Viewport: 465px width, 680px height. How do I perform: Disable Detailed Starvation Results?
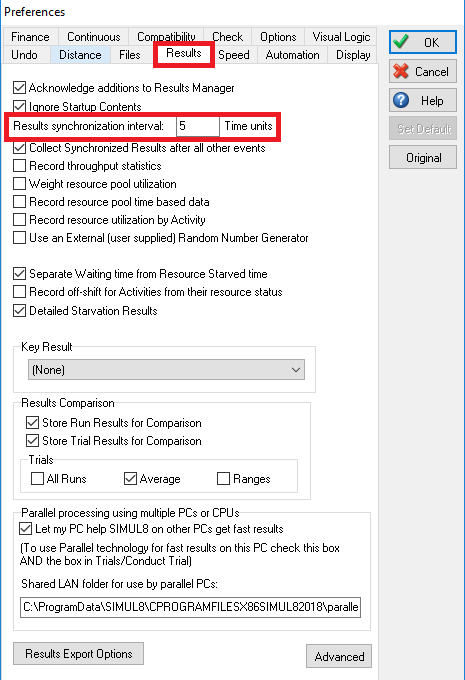(20, 311)
